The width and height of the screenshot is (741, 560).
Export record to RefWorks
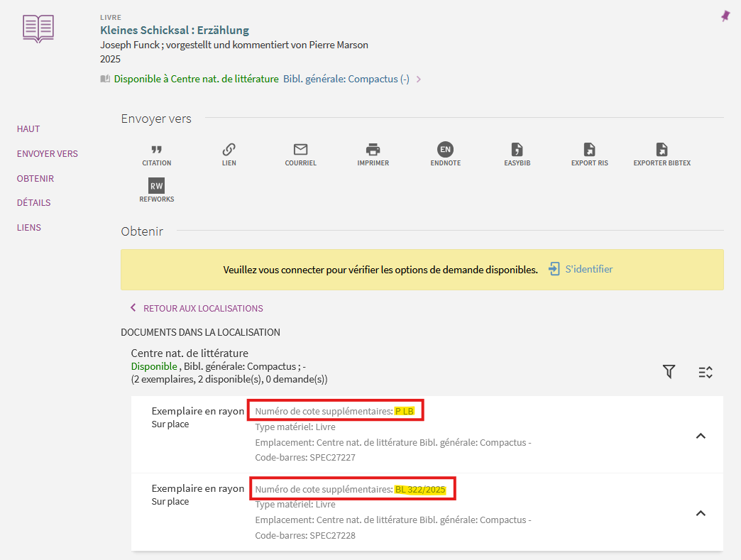(x=156, y=187)
